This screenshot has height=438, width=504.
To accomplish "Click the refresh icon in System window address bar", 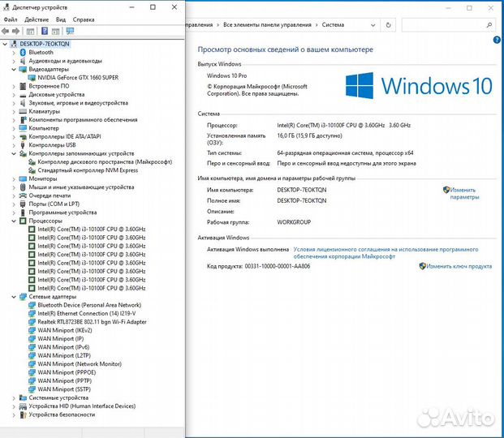I will (388, 25).
